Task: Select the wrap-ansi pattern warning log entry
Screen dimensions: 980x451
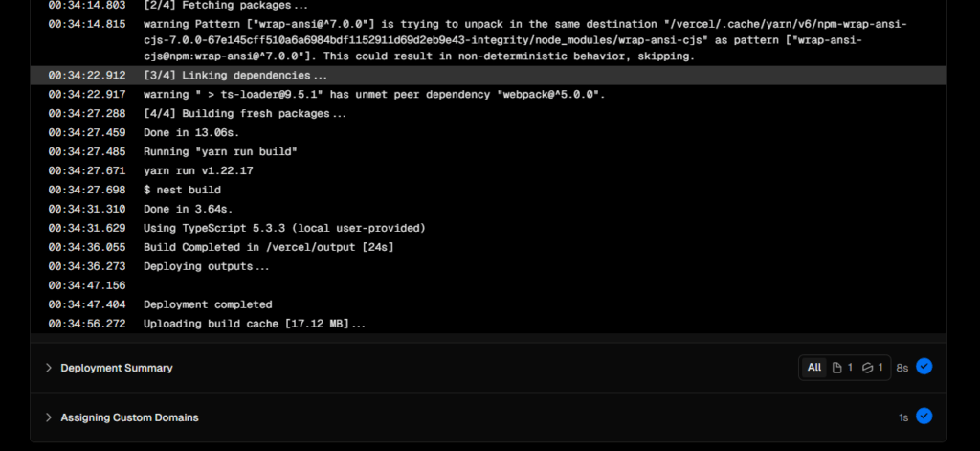Action: click(x=487, y=40)
